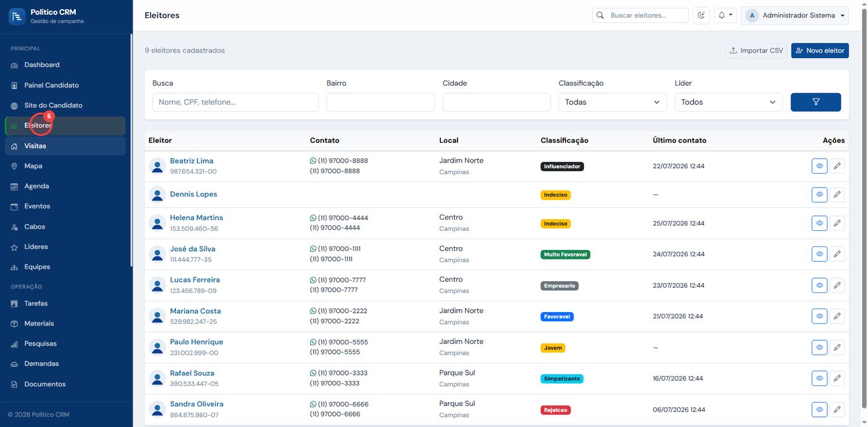Focus the Bairro filter input

(x=381, y=102)
